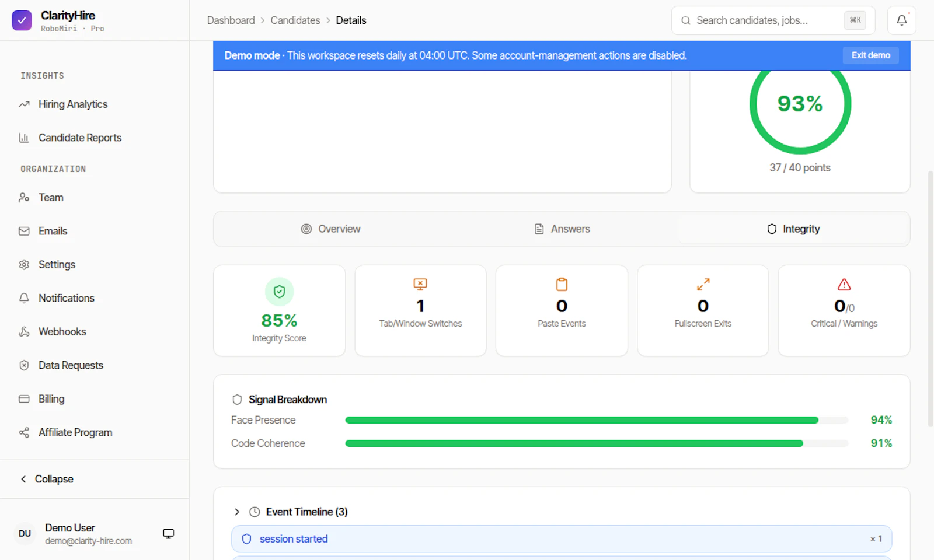Click the Overview target icon
Image resolution: width=934 pixels, height=560 pixels.
tap(306, 229)
